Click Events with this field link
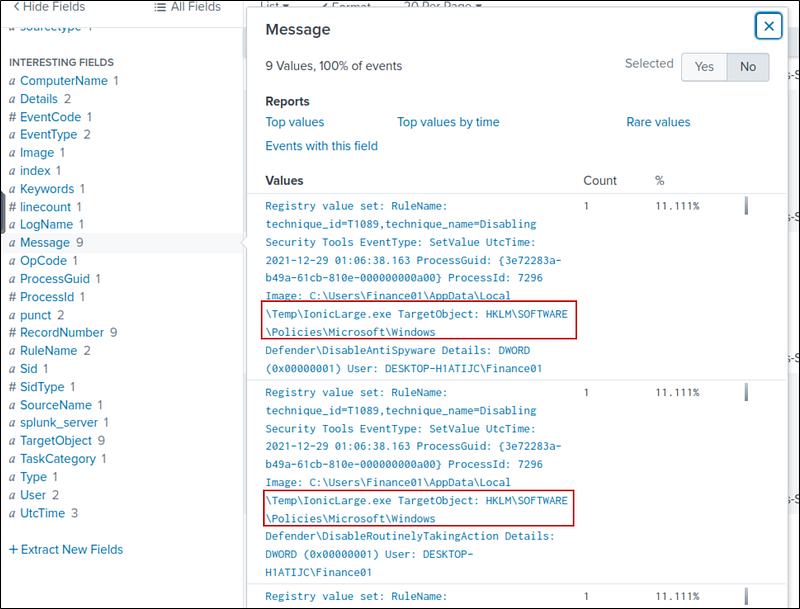Screen dimensions: 800x609 point(321,146)
